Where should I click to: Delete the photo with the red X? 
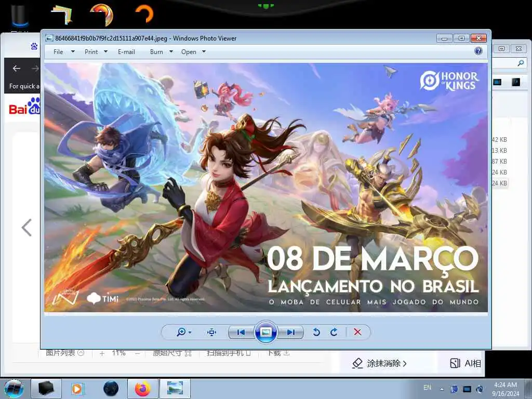coord(357,332)
